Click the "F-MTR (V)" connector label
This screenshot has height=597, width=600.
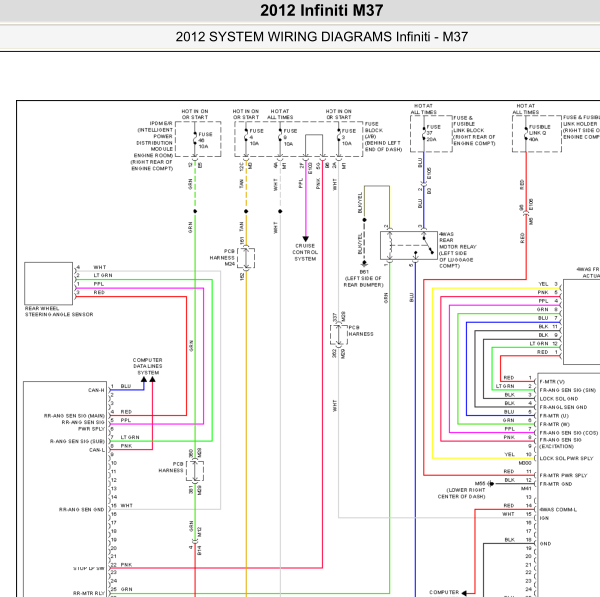point(552,382)
